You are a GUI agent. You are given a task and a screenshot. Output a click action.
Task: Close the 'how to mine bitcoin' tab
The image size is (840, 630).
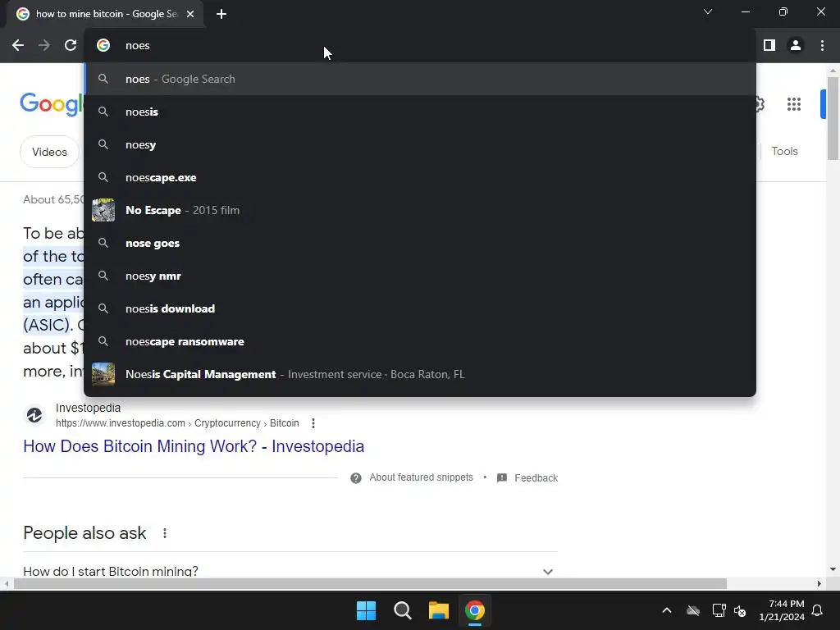click(x=190, y=14)
